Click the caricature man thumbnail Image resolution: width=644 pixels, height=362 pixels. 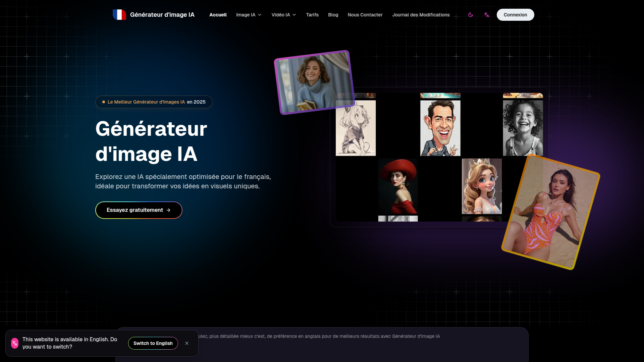[440, 128]
